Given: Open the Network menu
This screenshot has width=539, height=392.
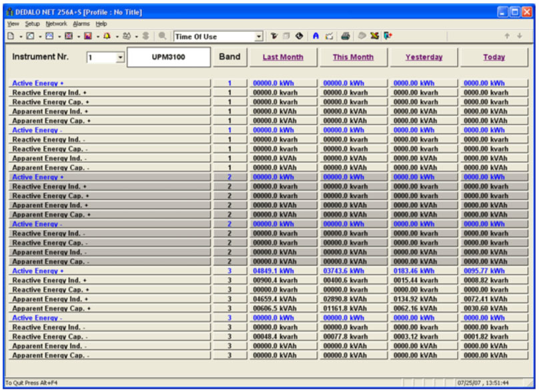Looking at the screenshot, I should click(57, 23).
